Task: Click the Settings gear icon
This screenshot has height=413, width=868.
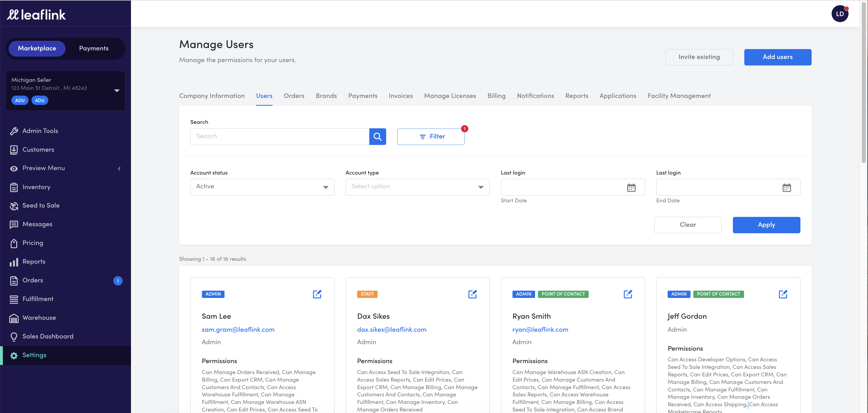Action: (14, 355)
